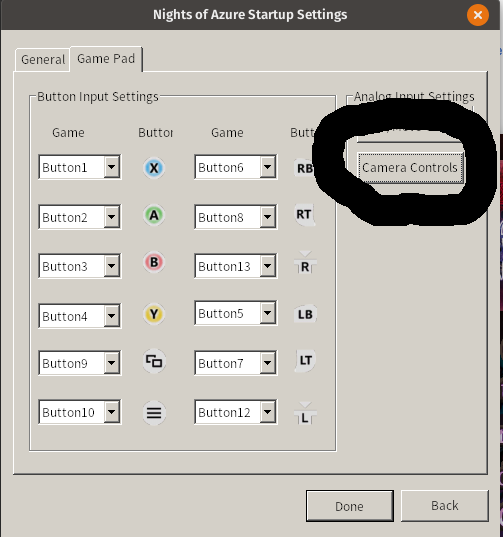Screen dimensions: 503x537
Task: Click the green A button icon
Action: click(x=154, y=215)
